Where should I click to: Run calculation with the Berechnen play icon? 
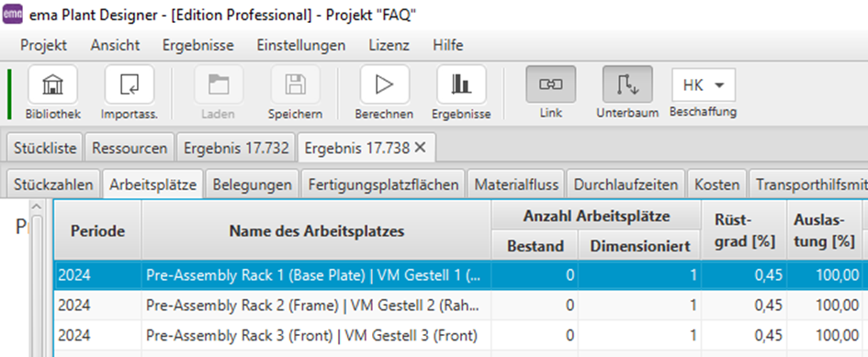pyautogui.click(x=385, y=84)
